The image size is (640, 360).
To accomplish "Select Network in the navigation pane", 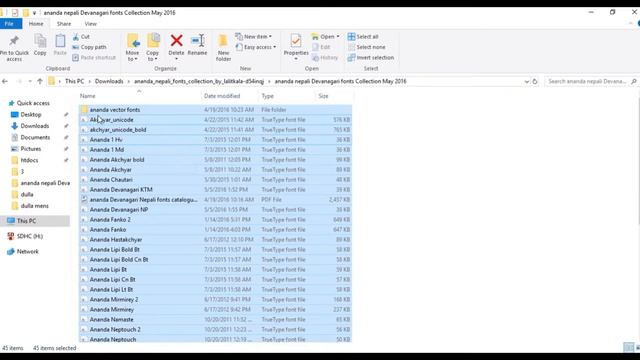I will point(27,252).
